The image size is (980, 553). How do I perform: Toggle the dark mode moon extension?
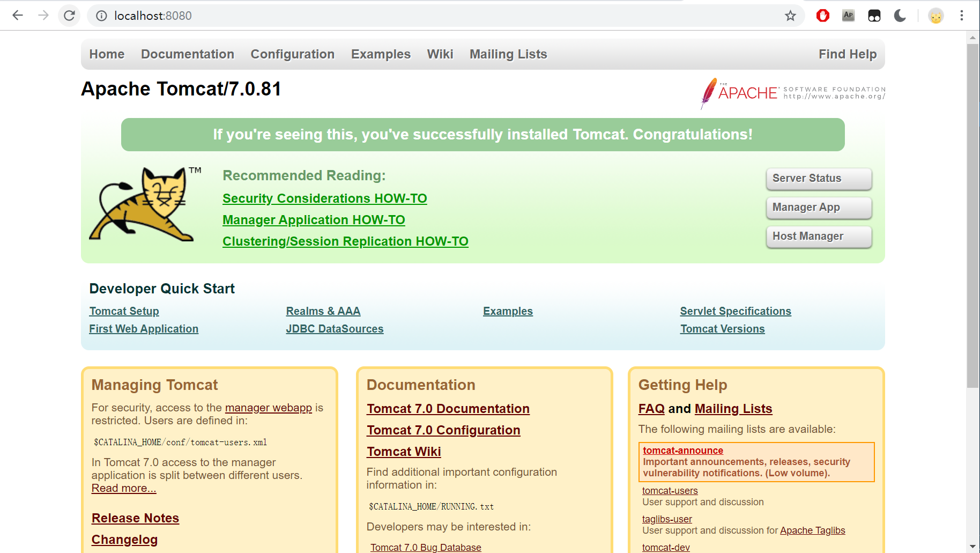click(900, 16)
